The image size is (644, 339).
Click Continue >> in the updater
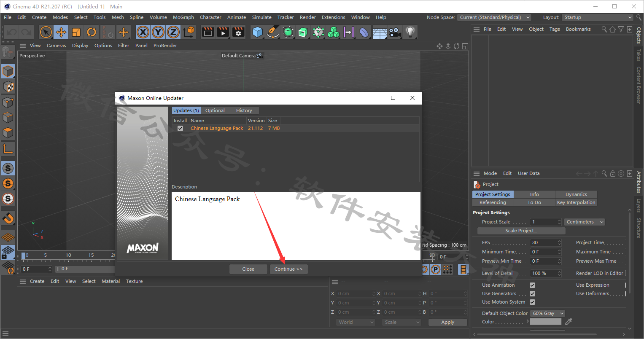288,269
